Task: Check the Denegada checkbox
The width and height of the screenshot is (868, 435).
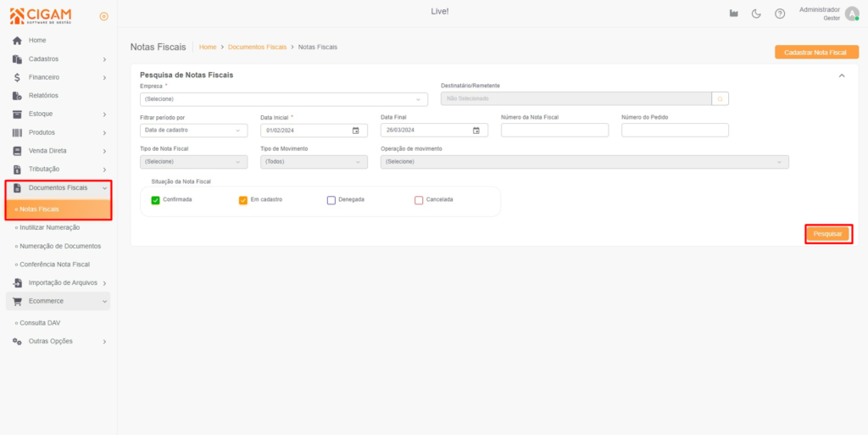Action: click(x=331, y=200)
